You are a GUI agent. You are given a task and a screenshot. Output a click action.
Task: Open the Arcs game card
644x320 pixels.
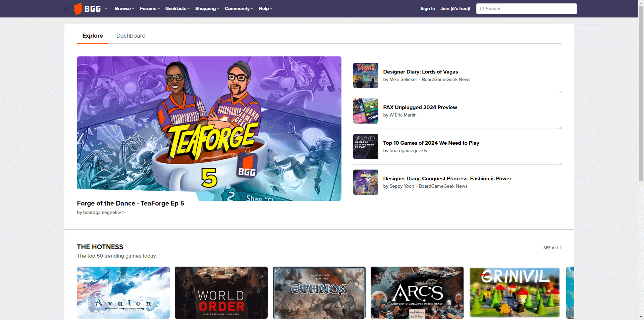[x=417, y=292]
